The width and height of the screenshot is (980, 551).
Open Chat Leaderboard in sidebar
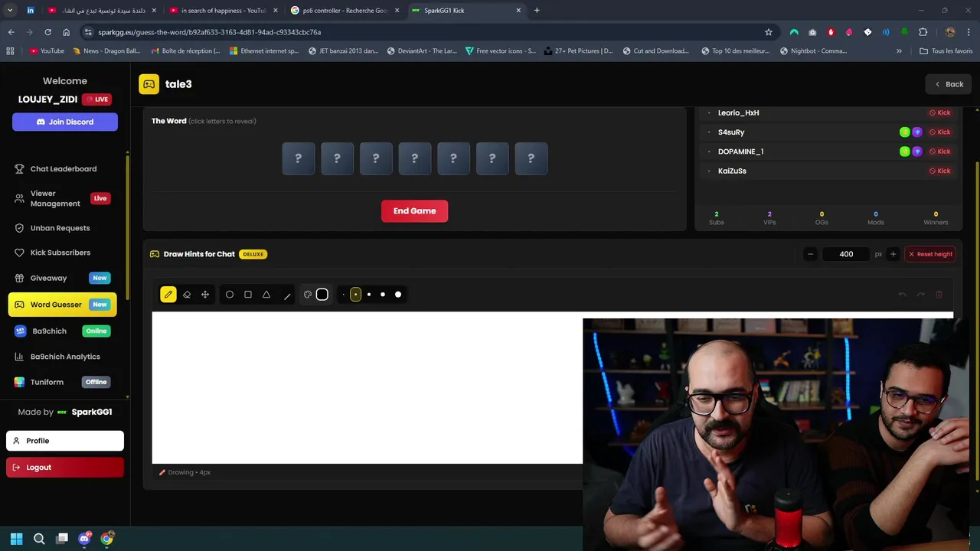64,169
